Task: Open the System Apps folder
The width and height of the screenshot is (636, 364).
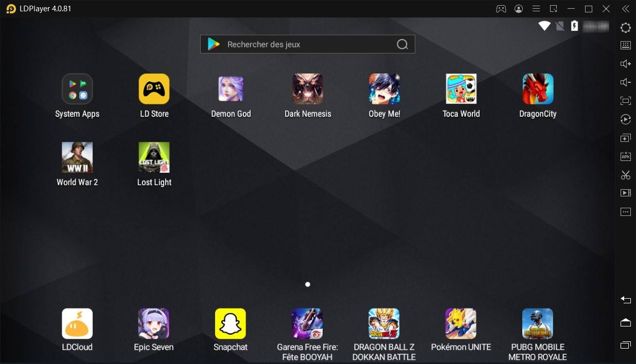Action: pos(77,89)
